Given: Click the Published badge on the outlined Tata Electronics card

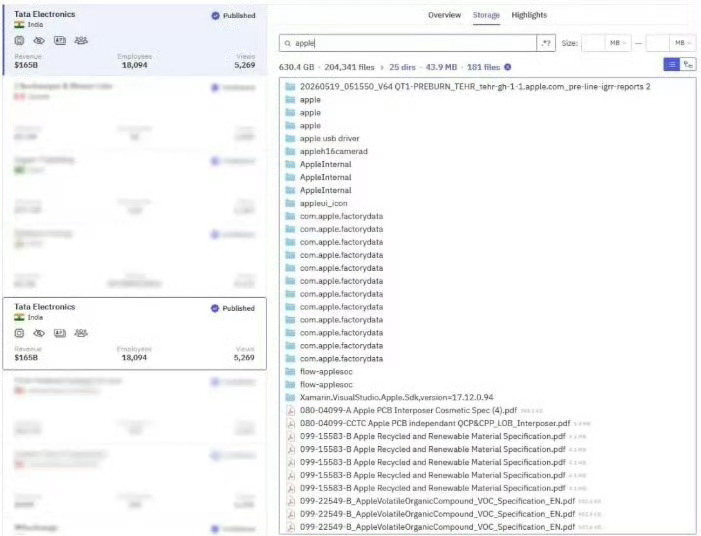Looking at the screenshot, I should click(232, 308).
